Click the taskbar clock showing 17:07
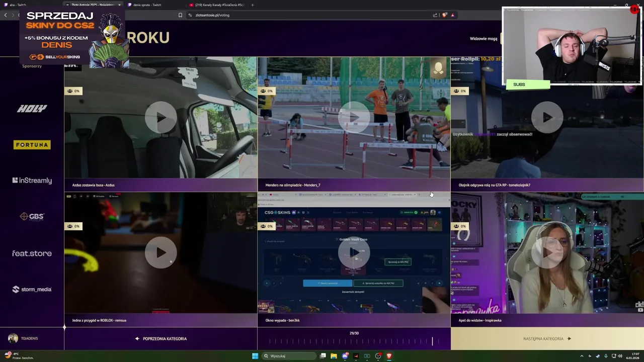This screenshot has width=644, height=362. (x=632, y=356)
